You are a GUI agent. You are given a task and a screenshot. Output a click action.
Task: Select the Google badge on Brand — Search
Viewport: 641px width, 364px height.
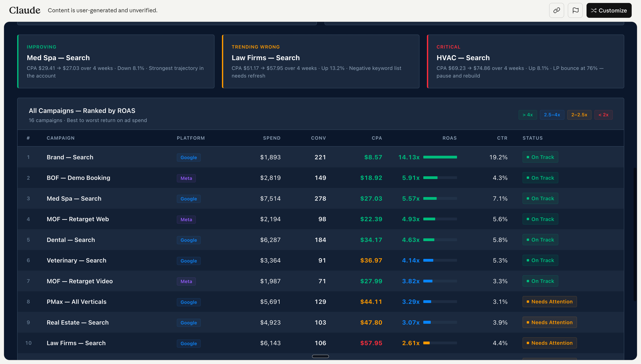pyautogui.click(x=189, y=157)
